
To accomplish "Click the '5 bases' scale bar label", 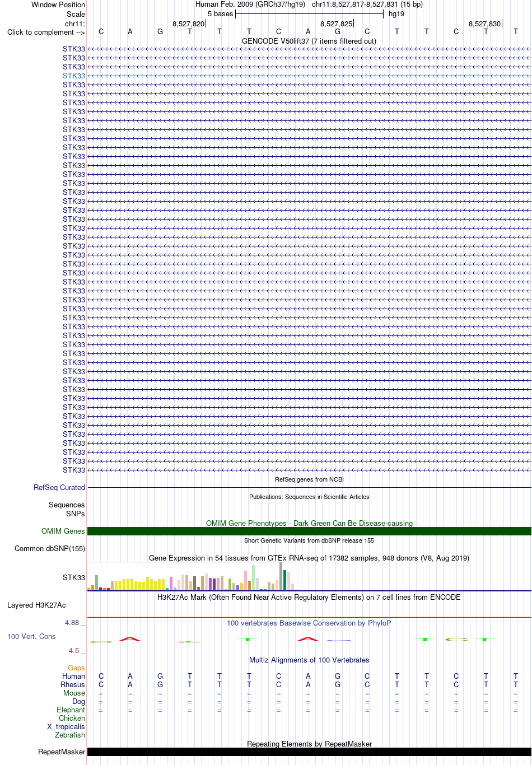I will coord(220,14).
